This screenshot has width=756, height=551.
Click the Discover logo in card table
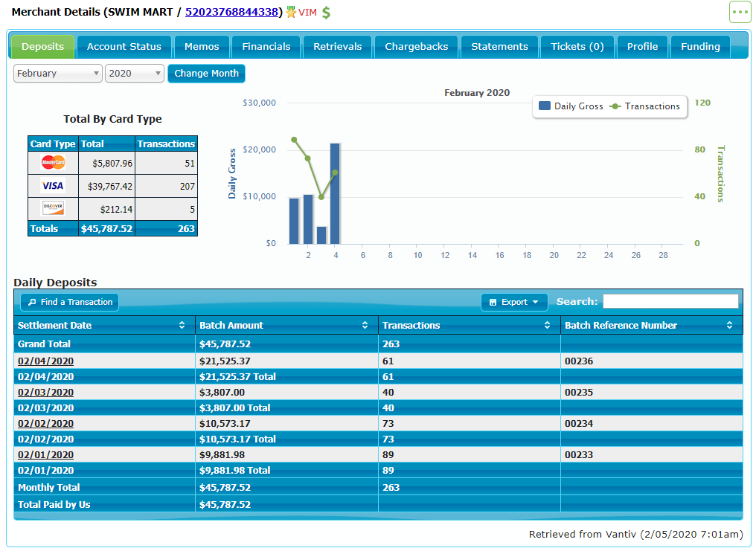coord(53,208)
